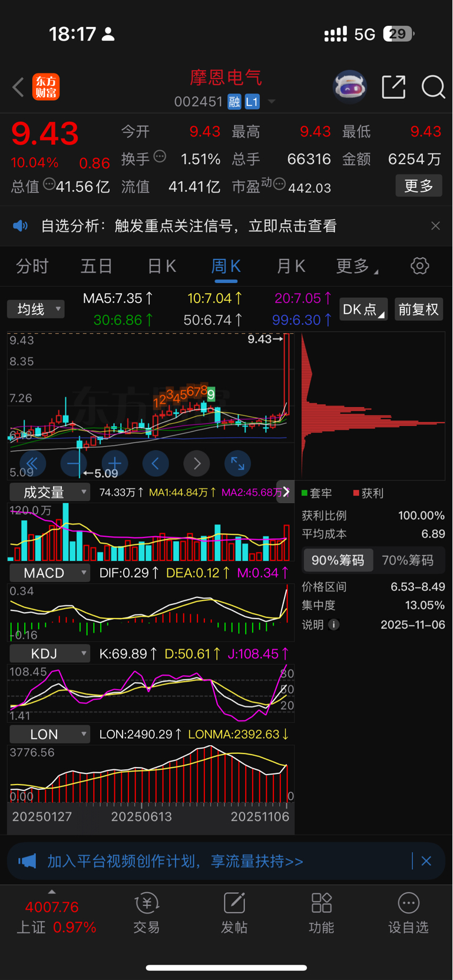Open the MACD indicator dropdown

(x=50, y=573)
